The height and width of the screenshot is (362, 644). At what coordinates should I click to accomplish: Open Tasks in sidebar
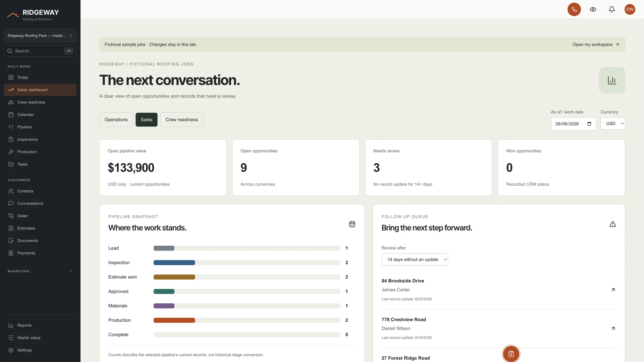[x=40, y=164]
